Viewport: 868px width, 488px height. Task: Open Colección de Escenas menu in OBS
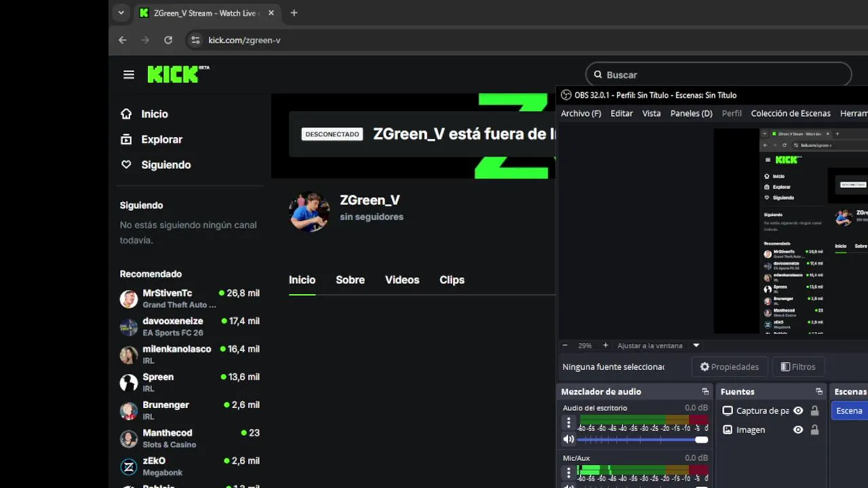click(791, 113)
